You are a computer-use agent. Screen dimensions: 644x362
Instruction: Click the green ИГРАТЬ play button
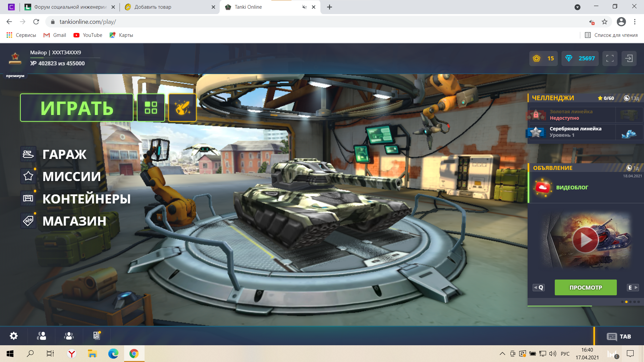pyautogui.click(x=77, y=108)
